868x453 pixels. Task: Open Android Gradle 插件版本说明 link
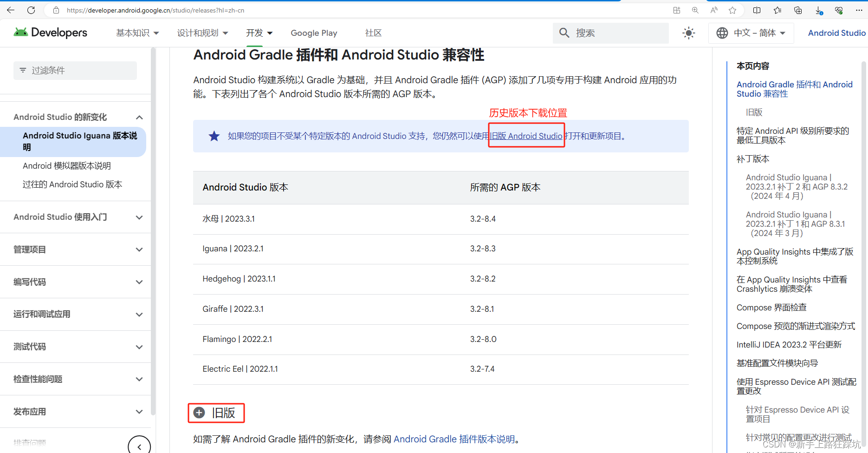[454, 439]
